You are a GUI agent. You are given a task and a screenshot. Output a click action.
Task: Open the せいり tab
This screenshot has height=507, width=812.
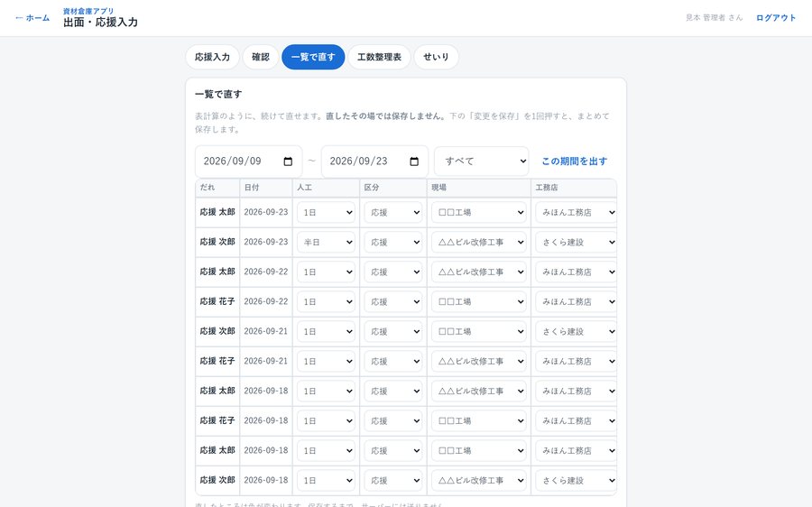click(x=436, y=57)
